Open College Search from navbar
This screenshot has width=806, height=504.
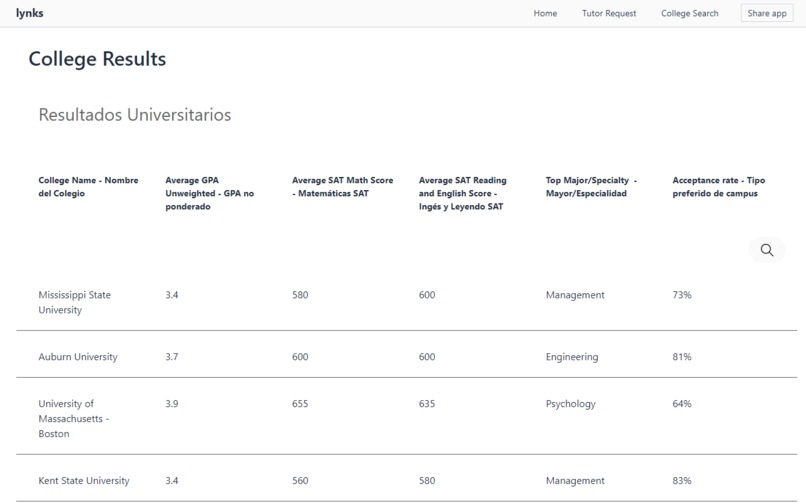(x=689, y=14)
